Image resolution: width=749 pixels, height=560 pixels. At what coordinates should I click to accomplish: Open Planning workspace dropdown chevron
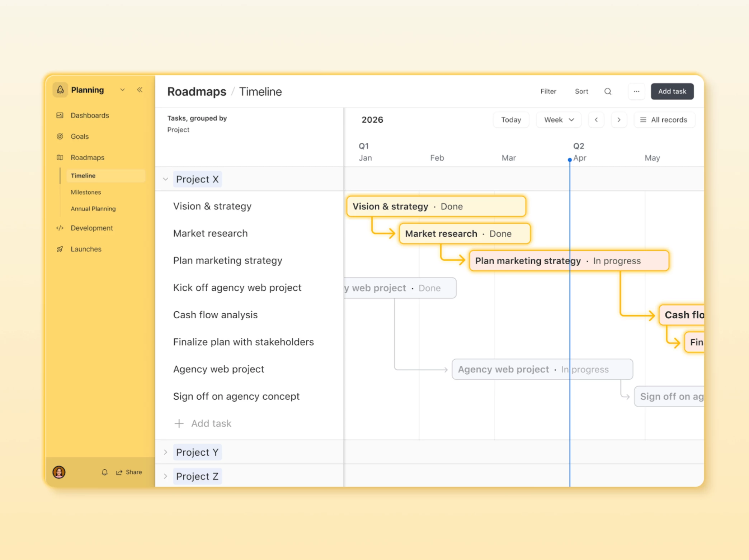point(122,90)
